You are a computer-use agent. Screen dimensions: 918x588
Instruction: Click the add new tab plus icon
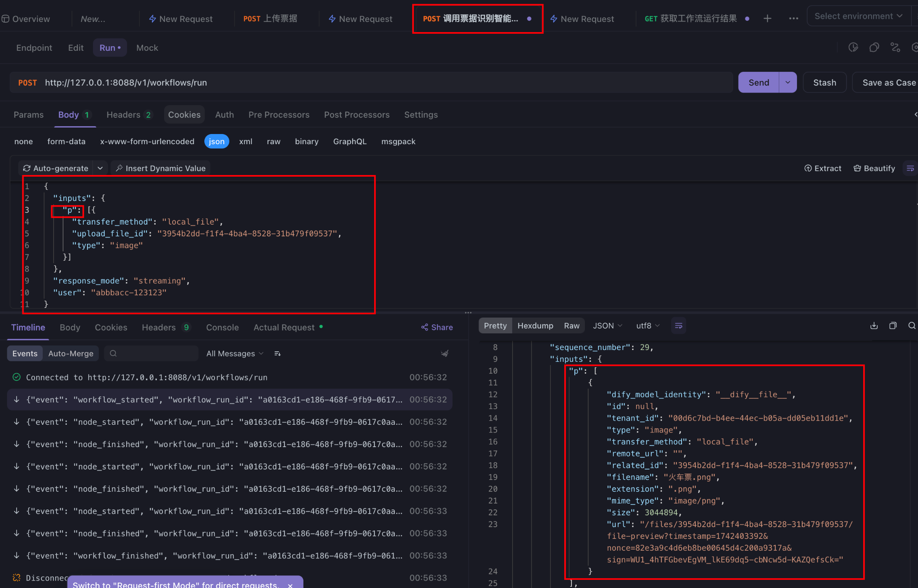pyautogui.click(x=767, y=19)
